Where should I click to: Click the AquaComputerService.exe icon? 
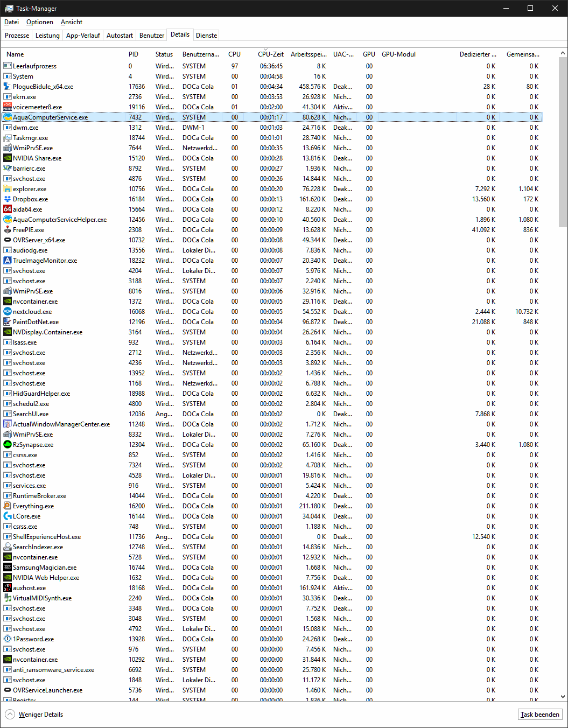(x=8, y=117)
